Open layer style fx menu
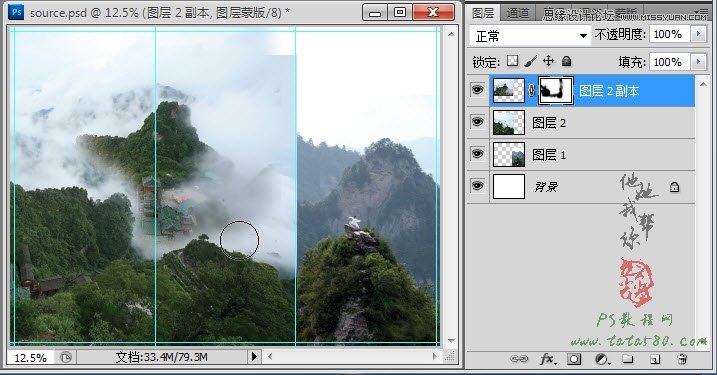 pyautogui.click(x=547, y=359)
